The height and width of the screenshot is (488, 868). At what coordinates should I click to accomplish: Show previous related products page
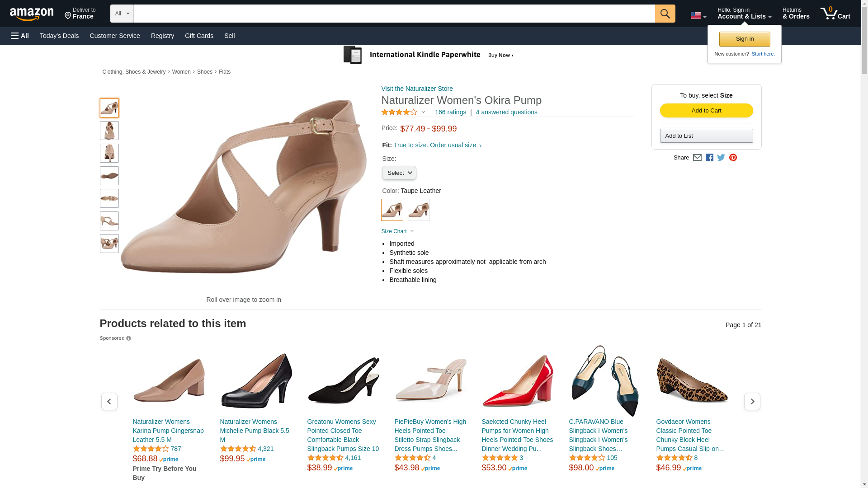[109, 401]
